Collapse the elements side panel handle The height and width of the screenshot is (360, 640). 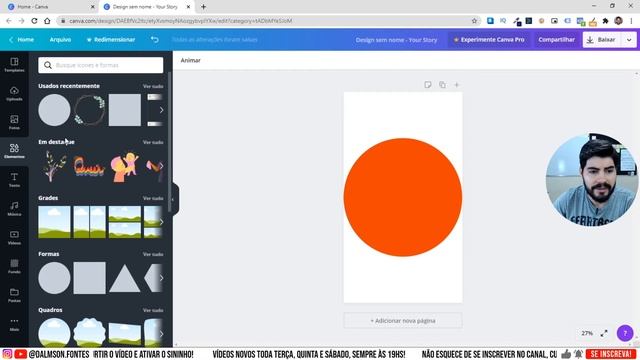174,199
